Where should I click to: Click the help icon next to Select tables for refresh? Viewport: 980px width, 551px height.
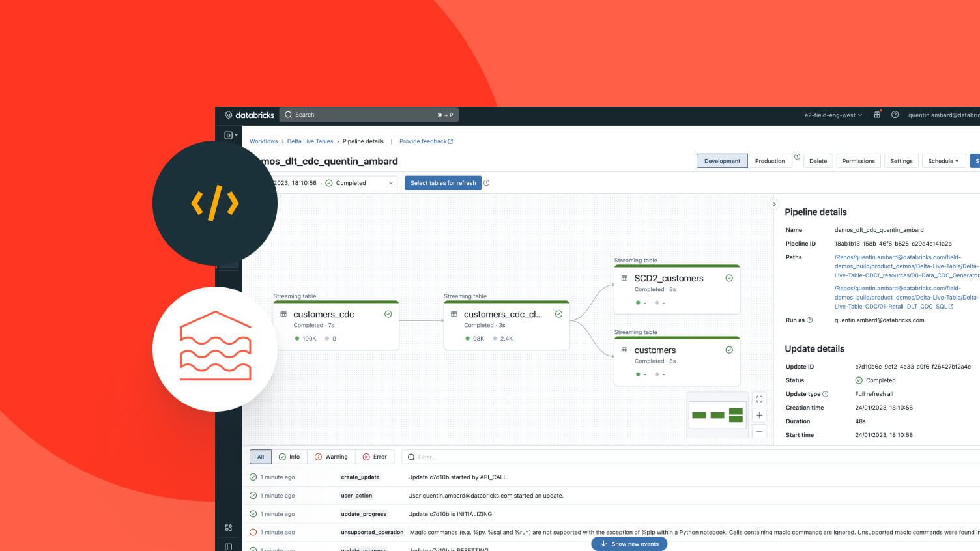(x=486, y=183)
